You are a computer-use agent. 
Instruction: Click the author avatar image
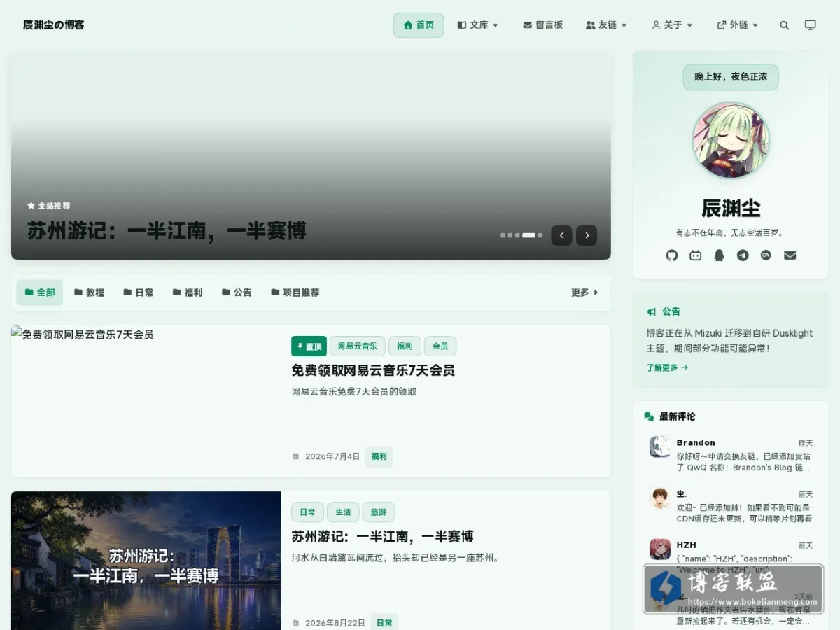731,140
